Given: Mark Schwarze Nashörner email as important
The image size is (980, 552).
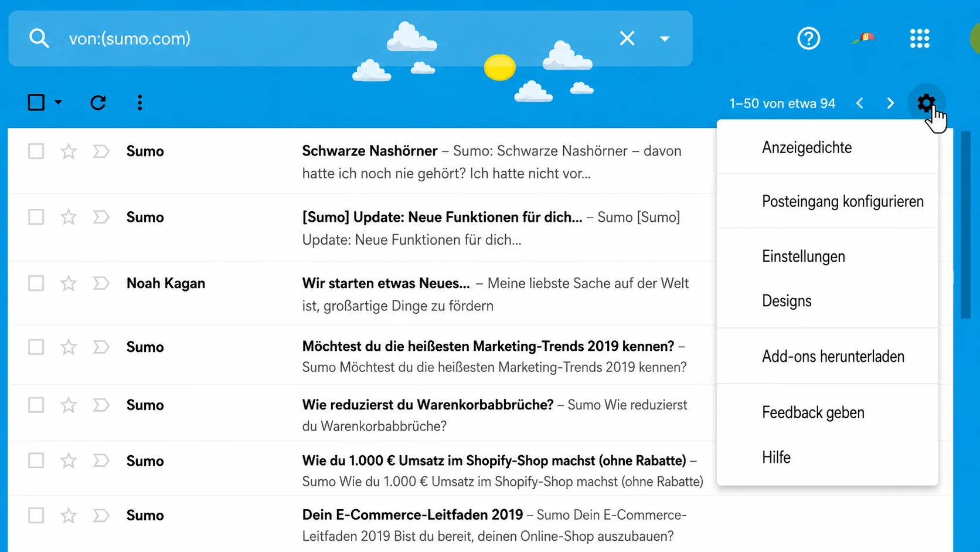Looking at the screenshot, I should click(x=101, y=151).
